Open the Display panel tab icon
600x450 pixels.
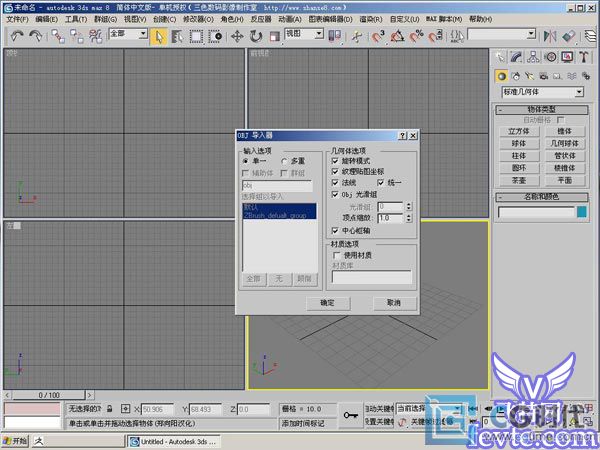567,57
